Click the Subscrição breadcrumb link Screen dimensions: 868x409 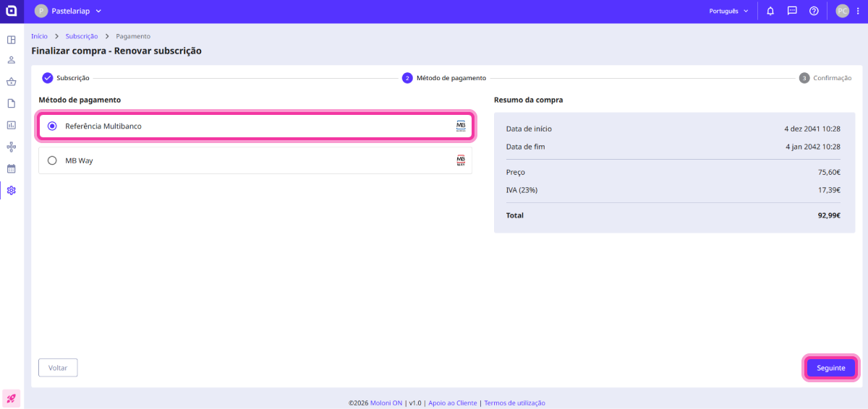82,36
